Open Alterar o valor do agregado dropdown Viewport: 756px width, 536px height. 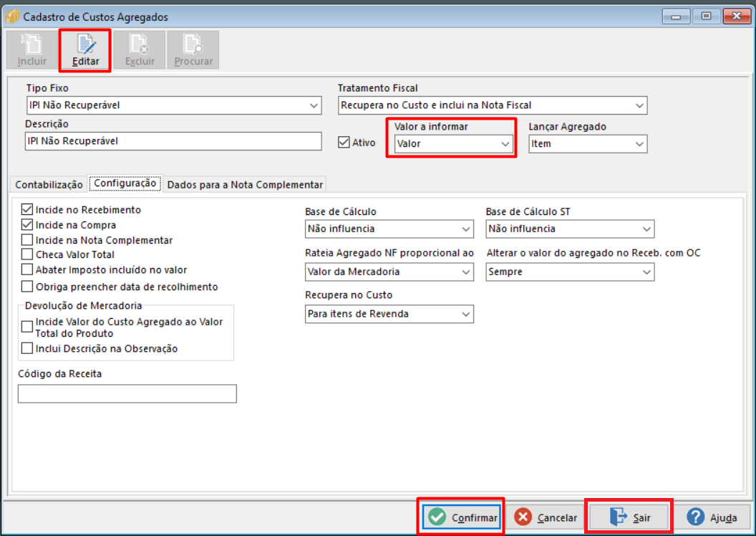click(x=570, y=272)
